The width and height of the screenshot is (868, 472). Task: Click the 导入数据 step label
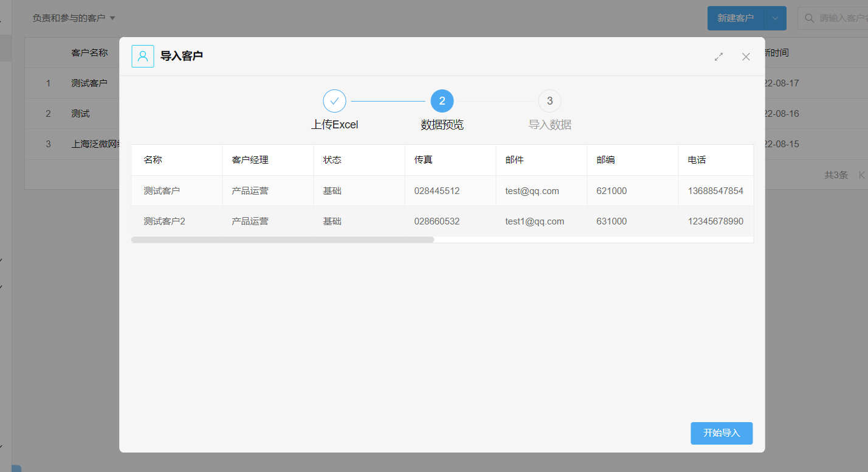coord(550,125)
